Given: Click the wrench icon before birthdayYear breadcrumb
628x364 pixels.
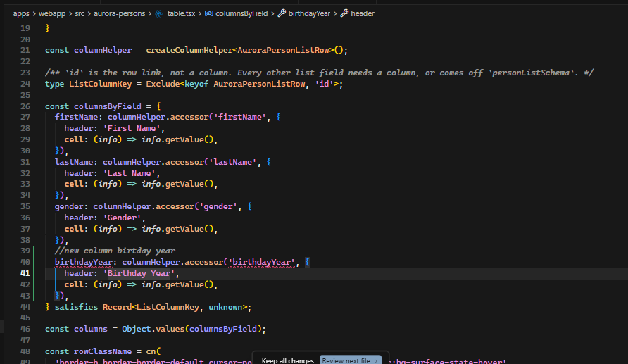Looking at the screenshot, I should (282, 13).
